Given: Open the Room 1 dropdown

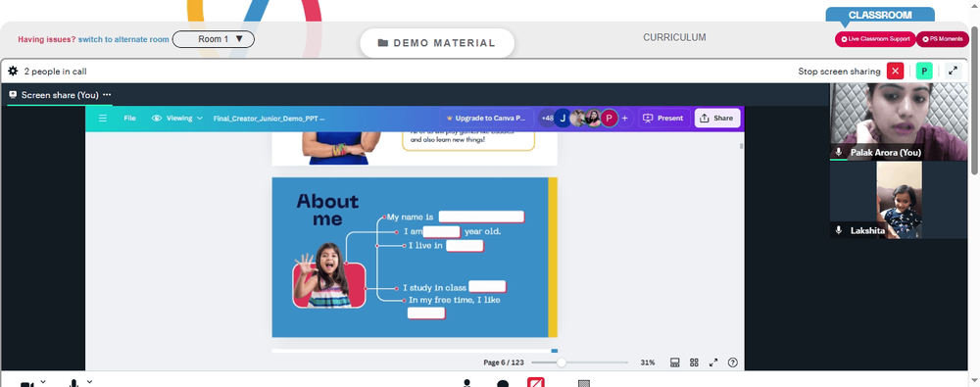Looking at the screenshot, I should [x=213, y=39].
